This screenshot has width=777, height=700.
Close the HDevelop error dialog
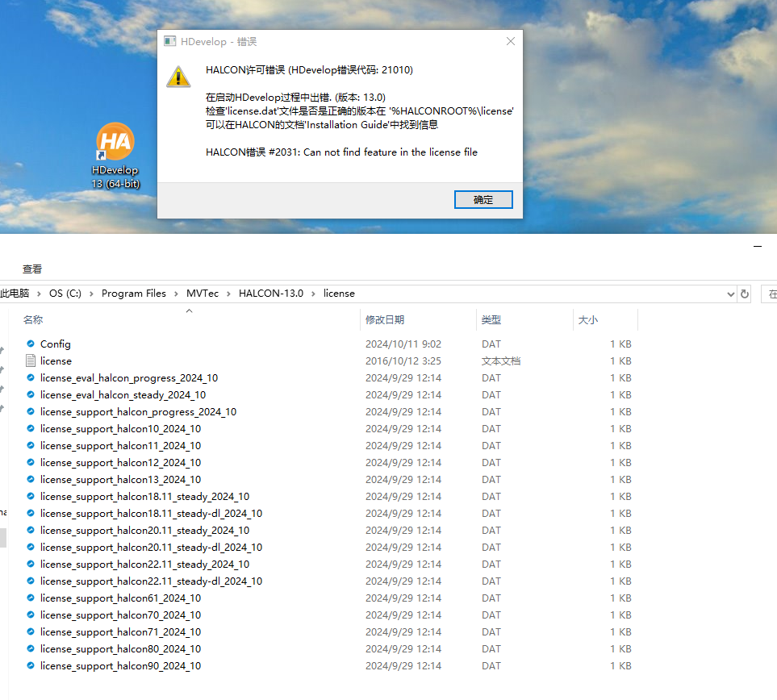[x=511, y=42]
